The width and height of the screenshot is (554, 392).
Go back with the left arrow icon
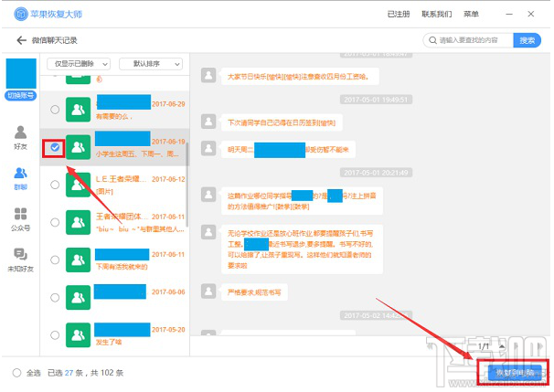(21, 40)
